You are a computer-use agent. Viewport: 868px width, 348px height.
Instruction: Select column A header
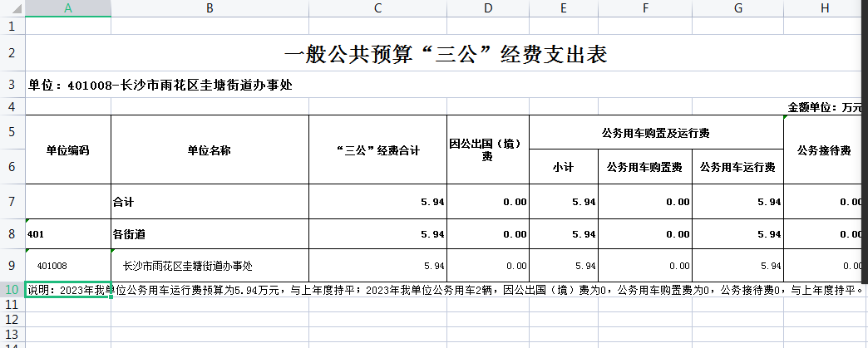[x=67, y=7]
